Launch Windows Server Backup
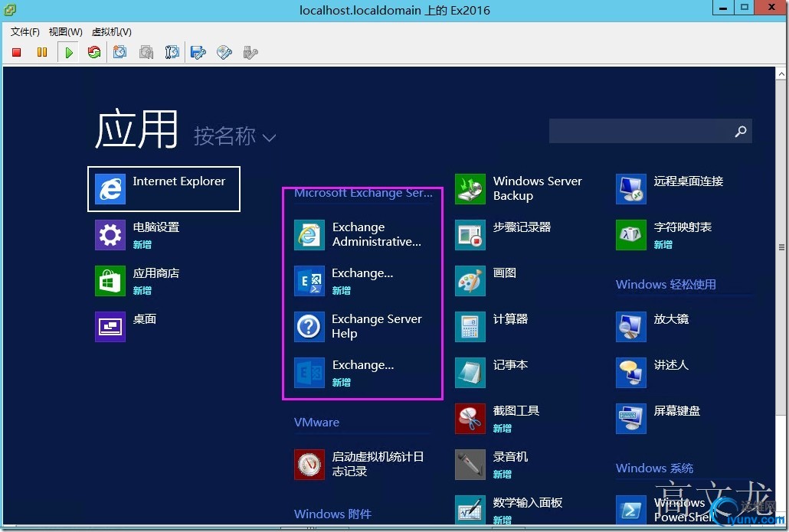The height and width of the screenshot is (532, 789). point(519,188)
